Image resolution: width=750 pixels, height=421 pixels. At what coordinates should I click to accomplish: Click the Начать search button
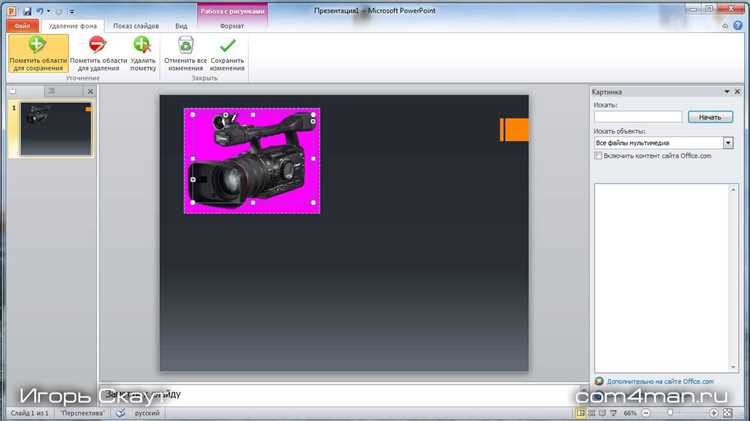pyautogui.click(x=710, y=117)
